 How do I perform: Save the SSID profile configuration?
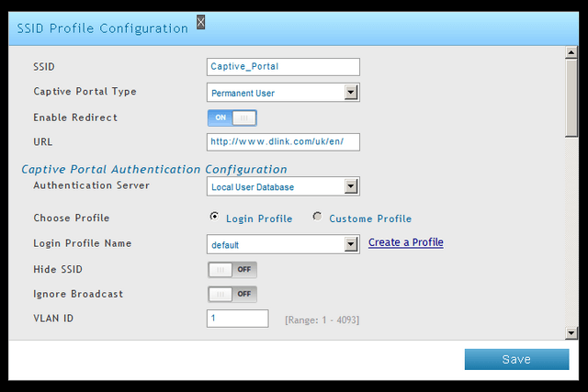(516, 359)
